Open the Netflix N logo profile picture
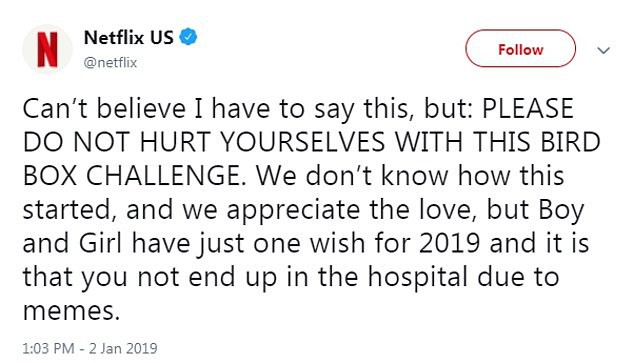 coord(47,49)
